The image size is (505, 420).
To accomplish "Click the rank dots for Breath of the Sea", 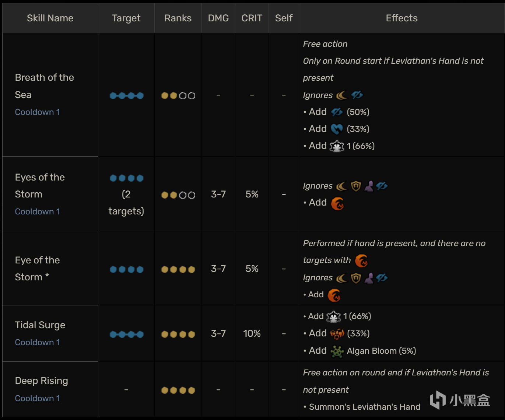I will click(178, 95).
